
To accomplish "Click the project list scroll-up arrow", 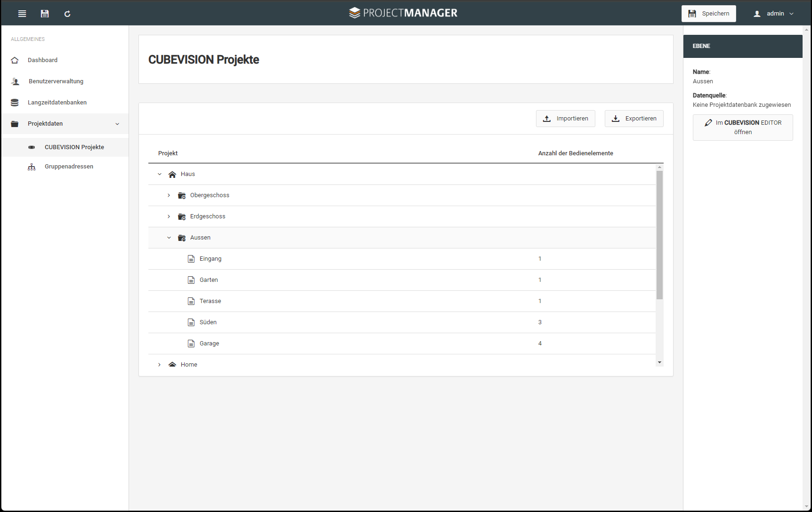I will [x=659, y=167].
